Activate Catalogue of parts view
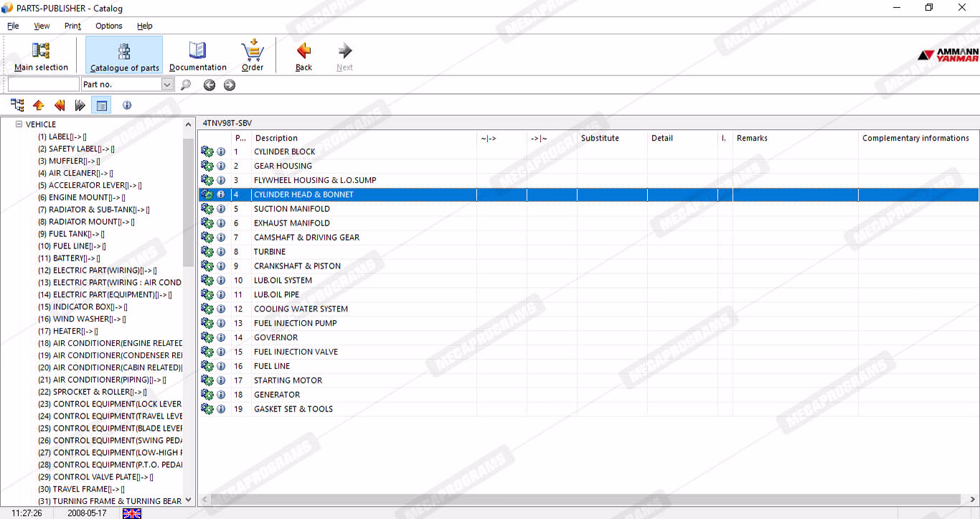The image size is (980, 519). click(x=124, y=55)
